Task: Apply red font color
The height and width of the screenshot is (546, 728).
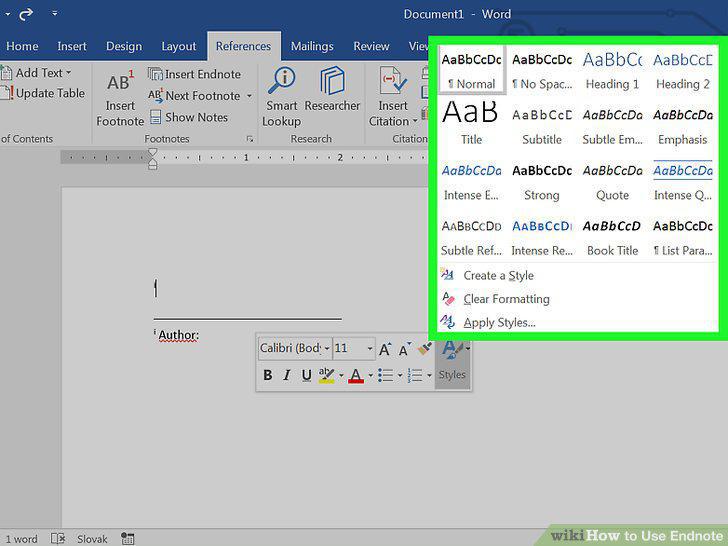Action: coord(356,375)
